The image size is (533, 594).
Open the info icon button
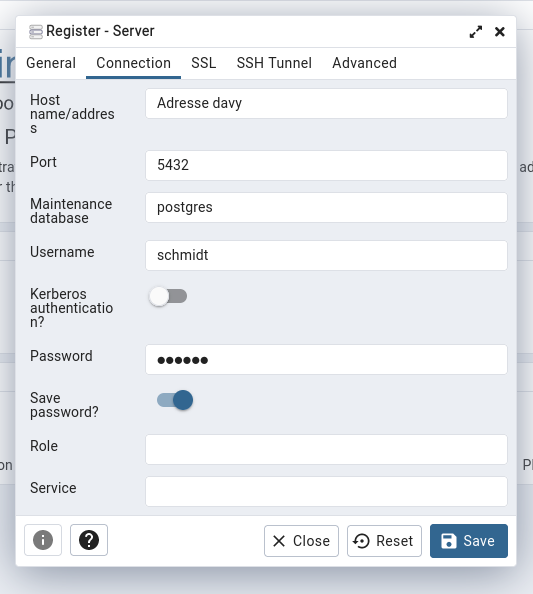click(x=43, y=540)
